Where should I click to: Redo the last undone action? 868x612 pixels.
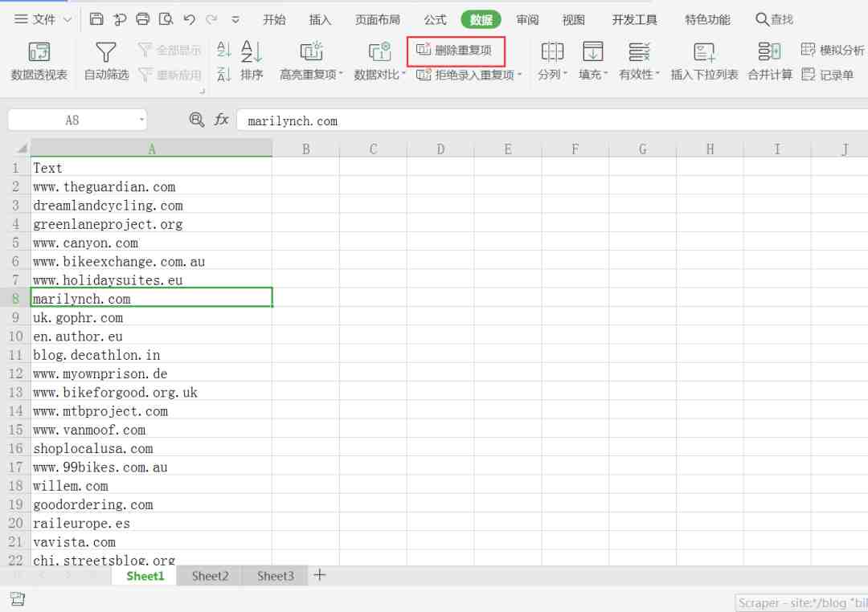point(211,19)
